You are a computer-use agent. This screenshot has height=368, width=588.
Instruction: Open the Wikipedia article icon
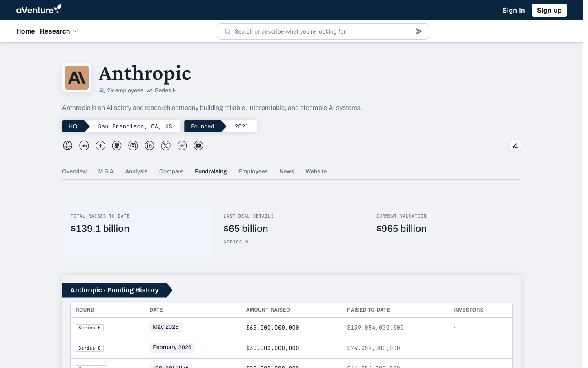point(182,146)
